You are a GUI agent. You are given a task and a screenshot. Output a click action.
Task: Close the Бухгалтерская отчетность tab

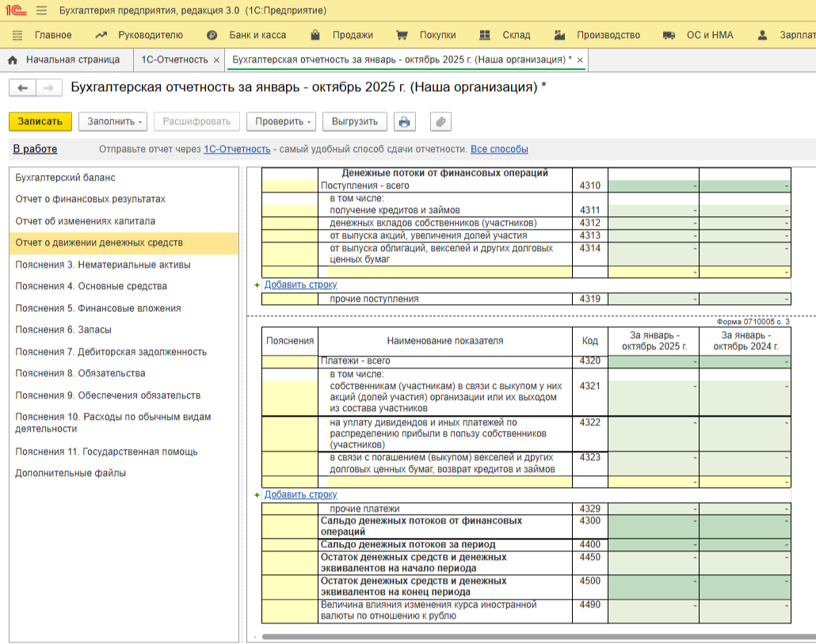[x=580, y=60]
